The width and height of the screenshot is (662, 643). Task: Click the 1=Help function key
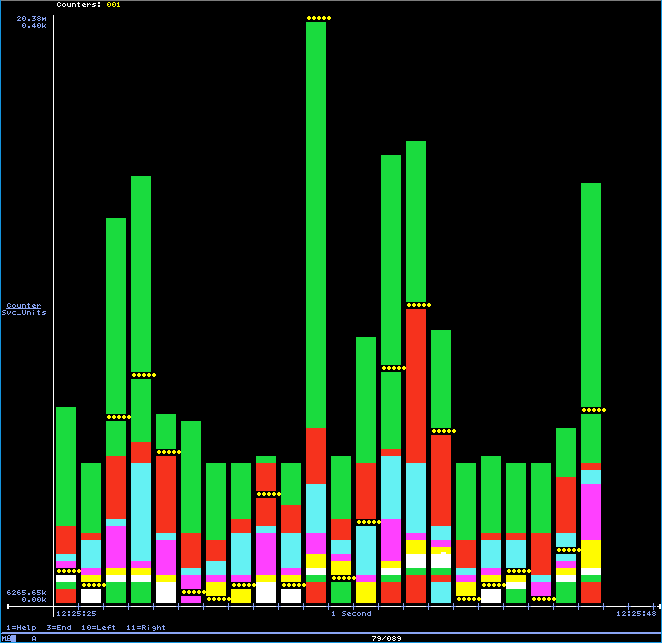(x=18, y=626)
